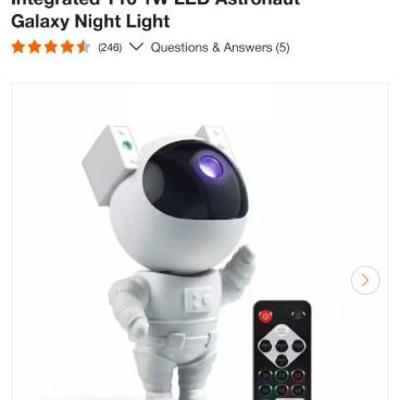Click the fourth orange rating star
Screen dimensions: 400x400
(x=67, y=47)
